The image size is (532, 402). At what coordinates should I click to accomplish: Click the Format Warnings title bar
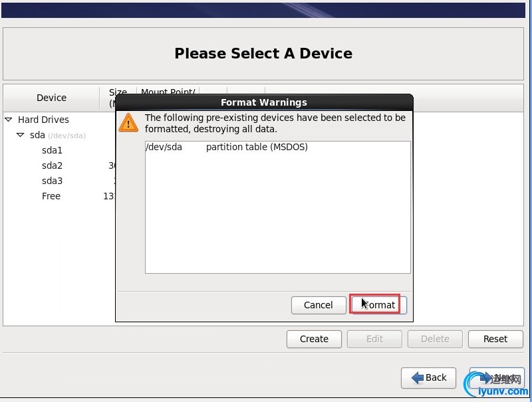click(264, 102)
